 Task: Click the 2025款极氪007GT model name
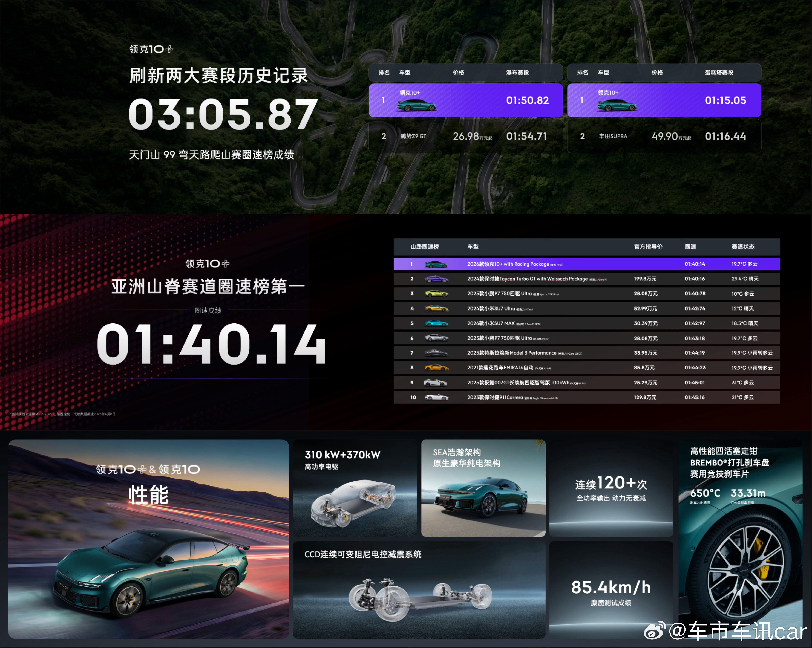pos(518,383)
